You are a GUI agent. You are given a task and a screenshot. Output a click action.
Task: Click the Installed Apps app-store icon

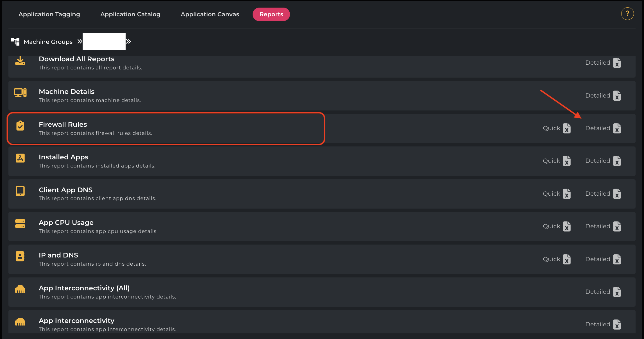(20, 158)
